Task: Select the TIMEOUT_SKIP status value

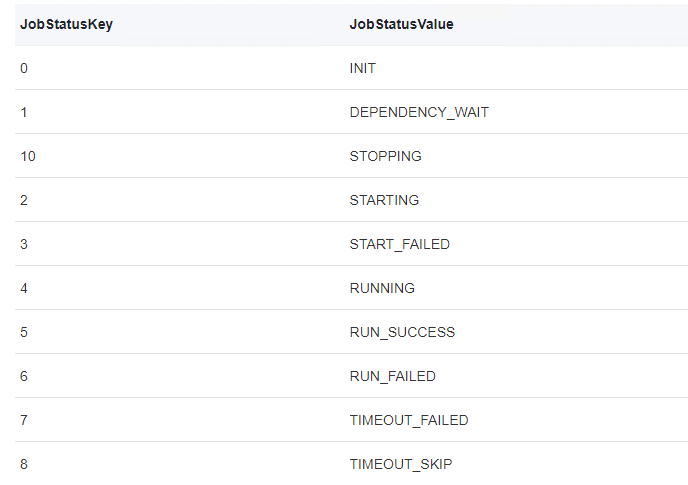Action: pos(400,464)
